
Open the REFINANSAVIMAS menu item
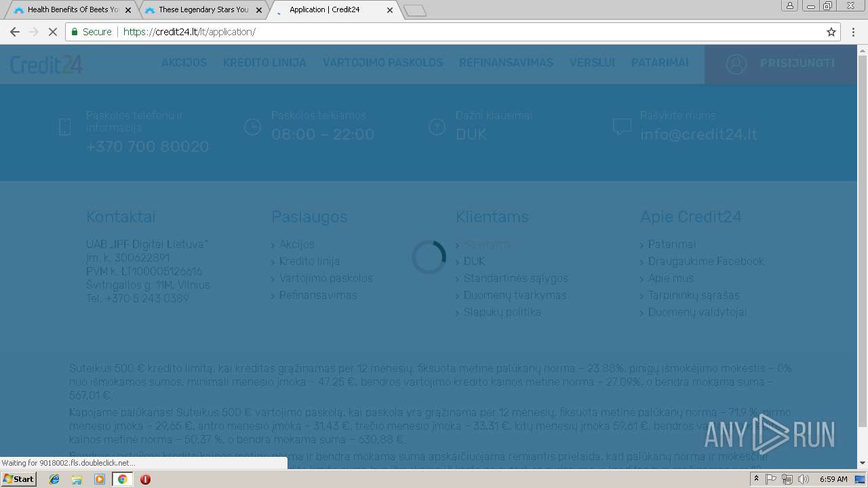(x=506, y=63)
